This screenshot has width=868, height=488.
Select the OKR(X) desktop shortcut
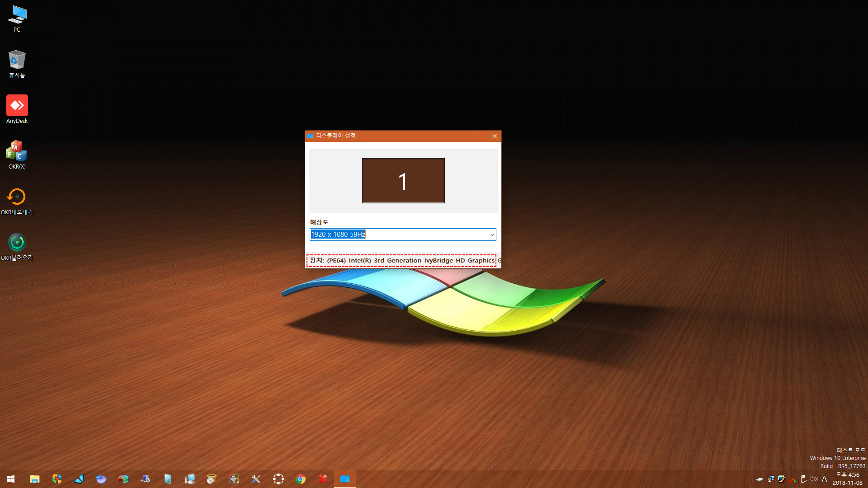click(x=17, y=155)
